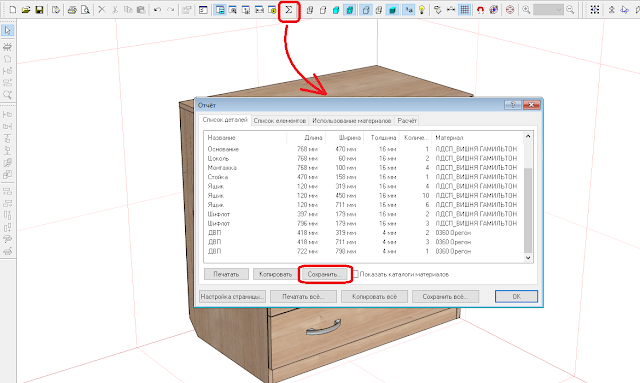Image resolution: width=640 pixels, height=383 pixels.
Task: Click the zoom out magnifier icon
Action: (571, 9)
